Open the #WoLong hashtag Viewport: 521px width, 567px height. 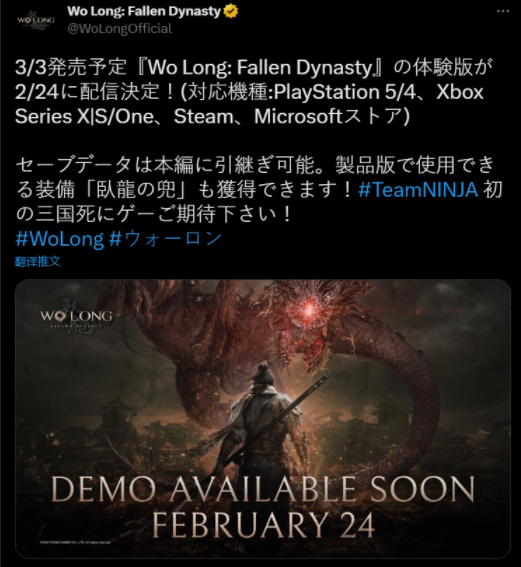click(x=60, y=239)
